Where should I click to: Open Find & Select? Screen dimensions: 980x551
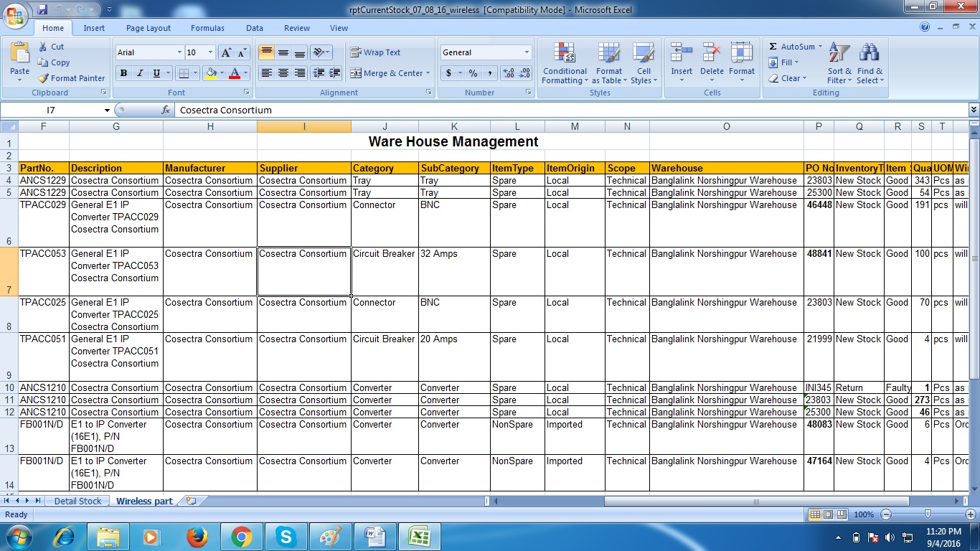(870, 63)
